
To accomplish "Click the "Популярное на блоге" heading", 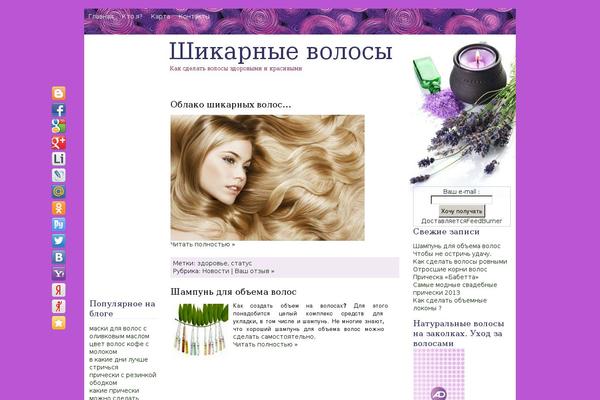I will click(122, 309).
